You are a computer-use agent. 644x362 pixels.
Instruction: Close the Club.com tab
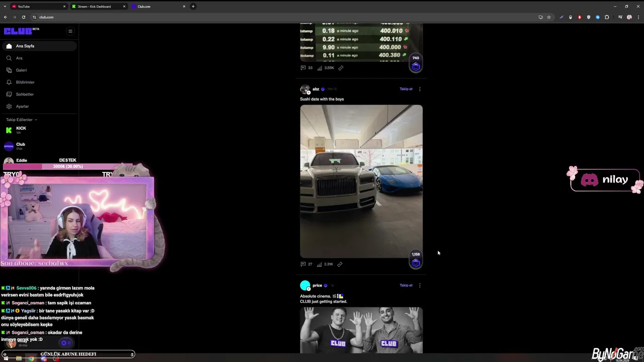[184, 7]
